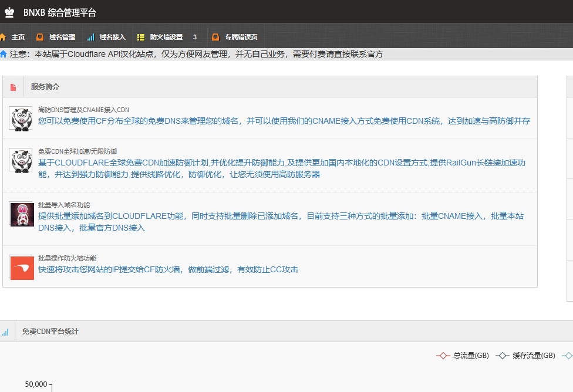
Task: Click the blue home icon next to 注意
Action: click(x=4, y=54)
